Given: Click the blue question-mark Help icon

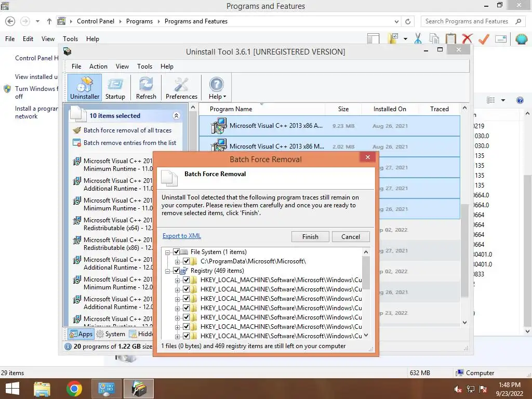Looking at the screenshot, I should pos(217,85).
